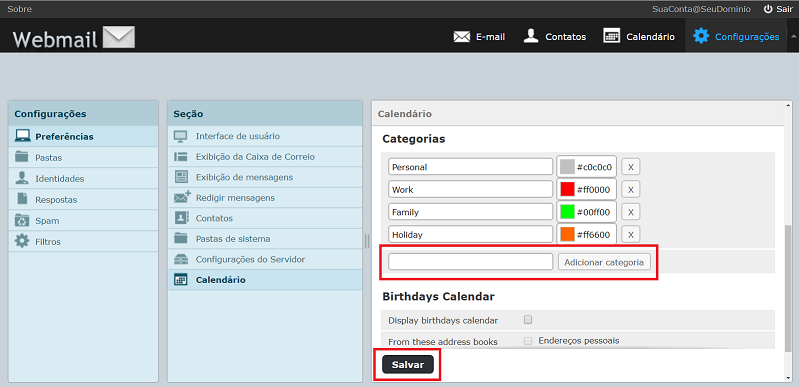Select Pastas folder icon
The height and width of the screenshot is (387, 799).
tap(22, 157)
